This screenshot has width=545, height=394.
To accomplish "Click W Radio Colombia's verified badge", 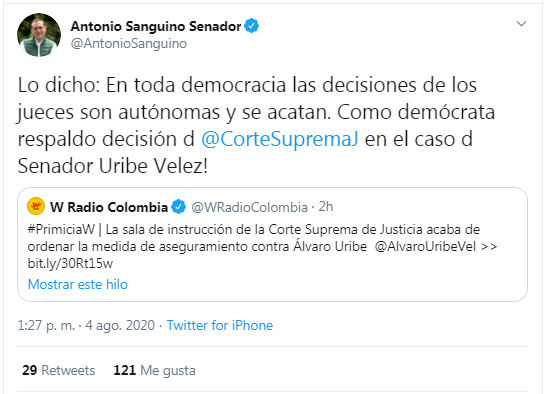I will (179, 207).
